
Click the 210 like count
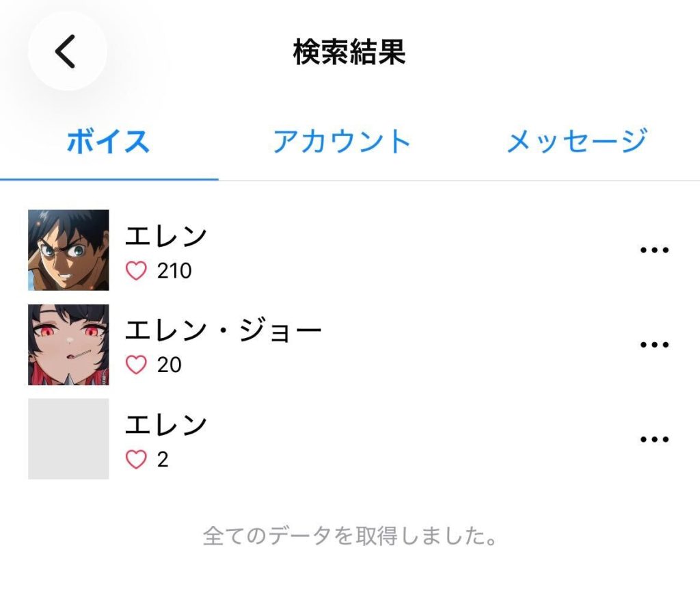coord(174,272)
